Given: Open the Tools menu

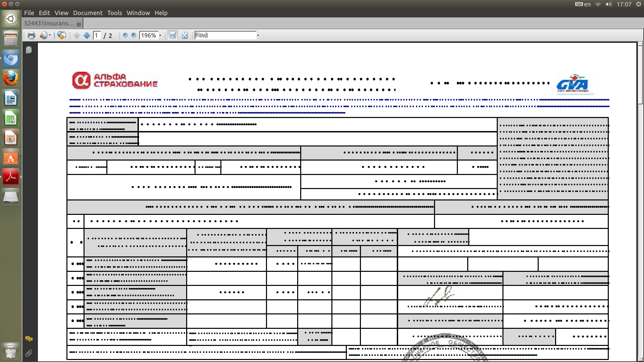Looking at the screenshot, I should click(115, 13).
